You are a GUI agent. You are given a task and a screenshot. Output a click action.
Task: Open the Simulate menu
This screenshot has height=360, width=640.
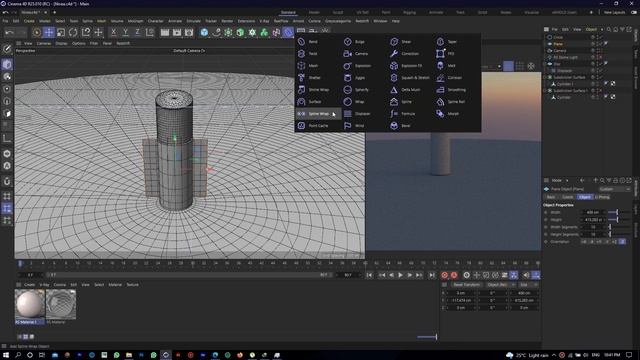click(193, 21)
